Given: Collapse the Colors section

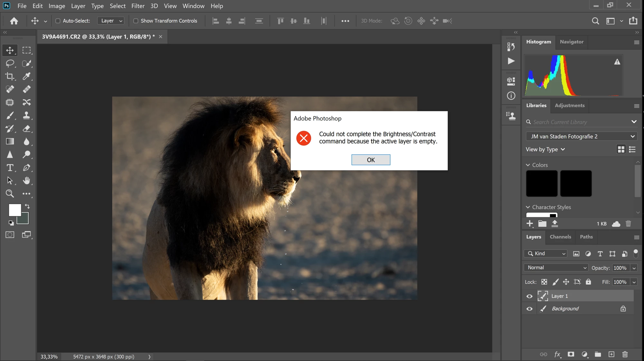Looking at the screenshot, I should click(528, 165).
